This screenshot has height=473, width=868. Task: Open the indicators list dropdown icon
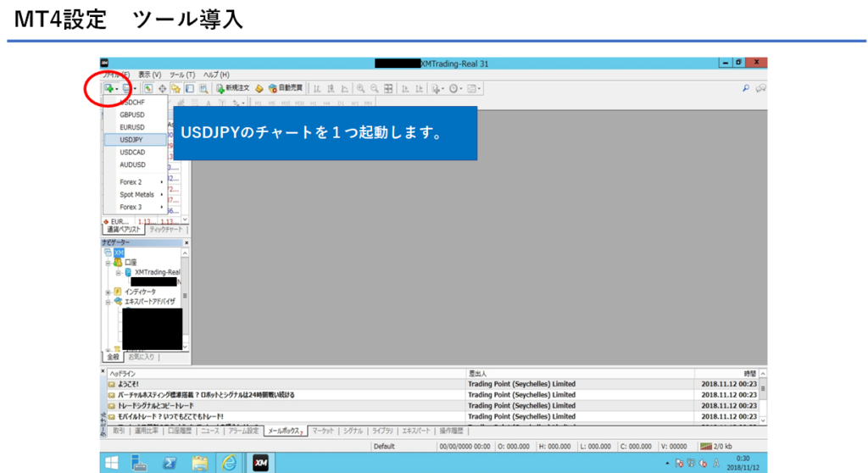point(437,88)
